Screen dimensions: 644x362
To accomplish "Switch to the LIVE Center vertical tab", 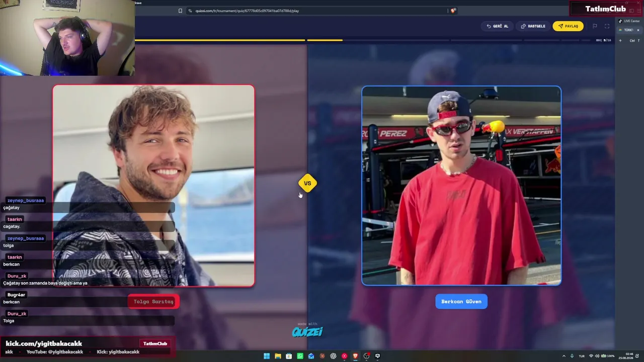I will coord(629,21).
